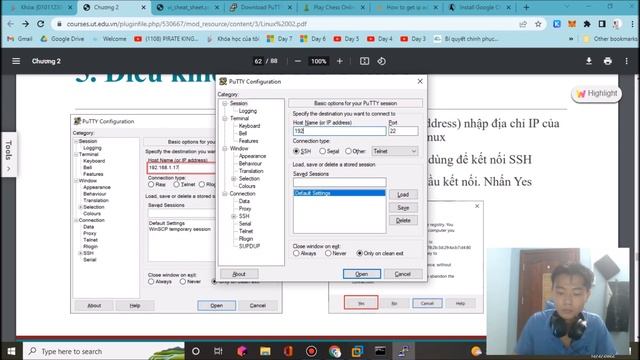640x360 pixels.
Task: Choose Only on clean exit option
Action: point(360,253)
